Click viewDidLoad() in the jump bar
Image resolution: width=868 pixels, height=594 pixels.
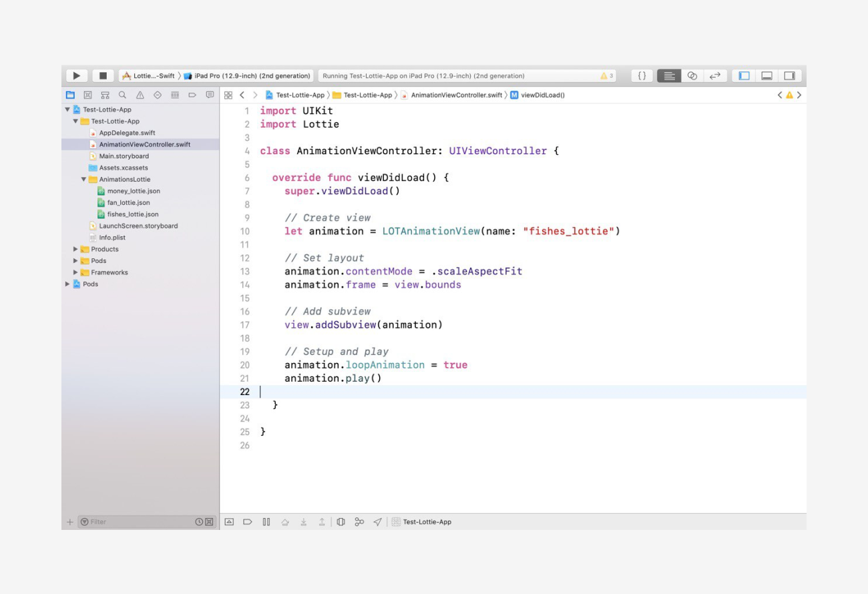537,95
